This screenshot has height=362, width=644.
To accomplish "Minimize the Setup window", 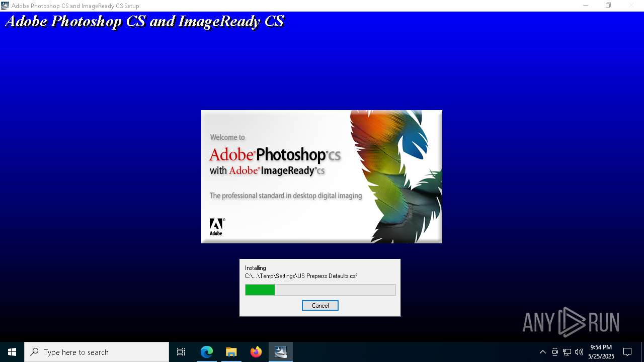I will pyautogui.click(x=586, y=6).
